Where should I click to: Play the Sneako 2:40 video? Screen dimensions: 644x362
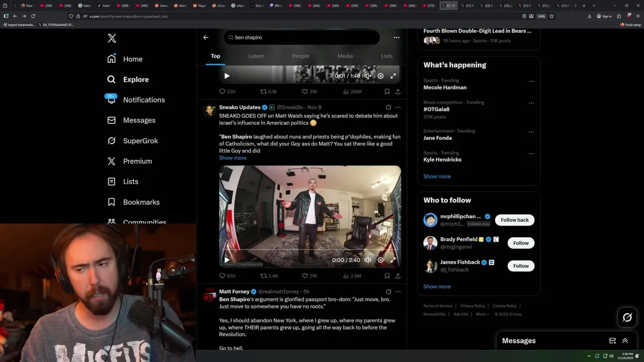click(227, 260)
